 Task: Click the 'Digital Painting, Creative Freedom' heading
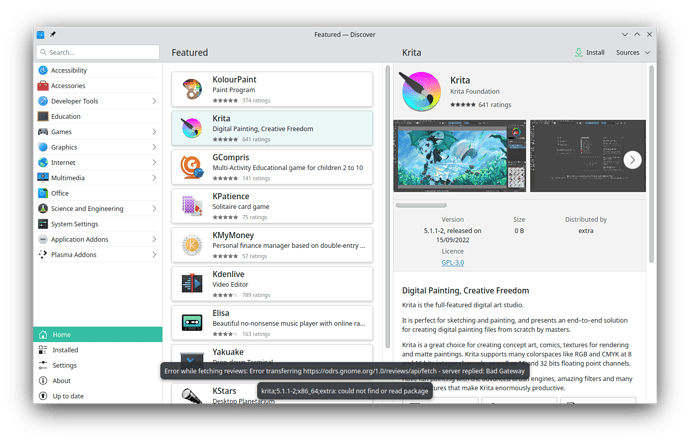click(466, 291)
